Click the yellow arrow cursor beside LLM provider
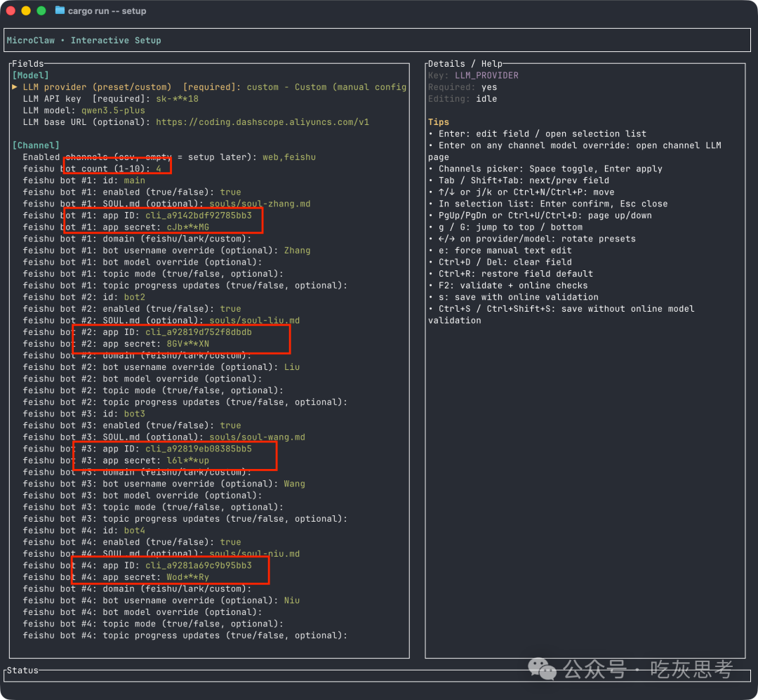The width and height of the screenshot is (758, 700). point(15,87)
